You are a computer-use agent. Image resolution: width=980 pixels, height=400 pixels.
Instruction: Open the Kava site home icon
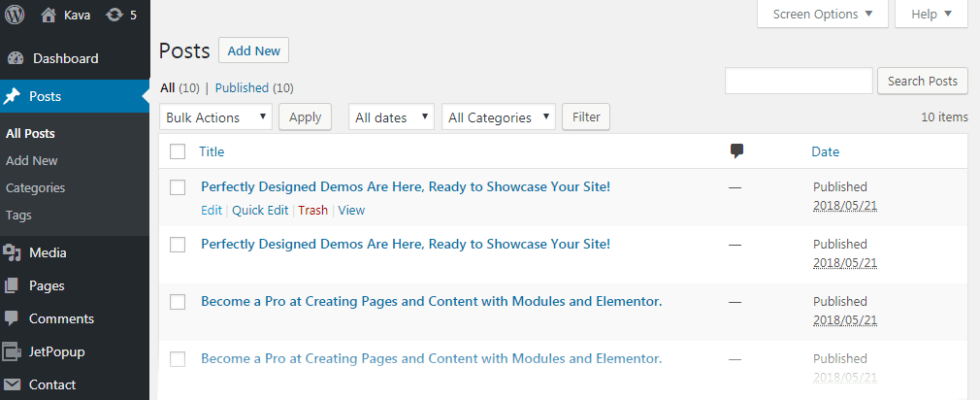[x=49, y=15]
